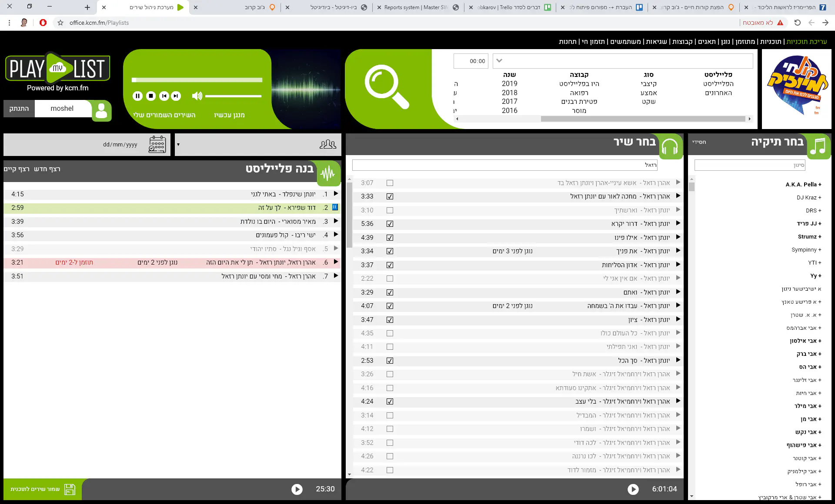The image size is (835, 504).
Task: Pause playback in the green player
Action: pyautogui.click(x=137, y=96)
